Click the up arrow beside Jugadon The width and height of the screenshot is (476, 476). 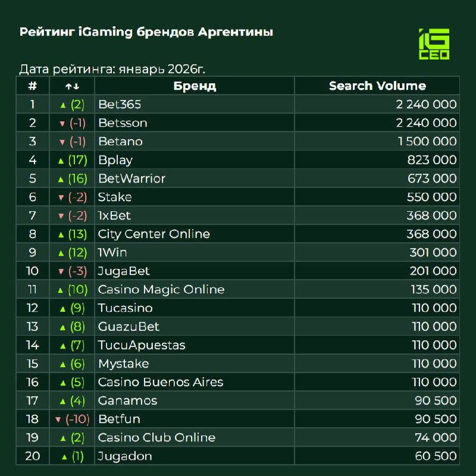(65, 457)
